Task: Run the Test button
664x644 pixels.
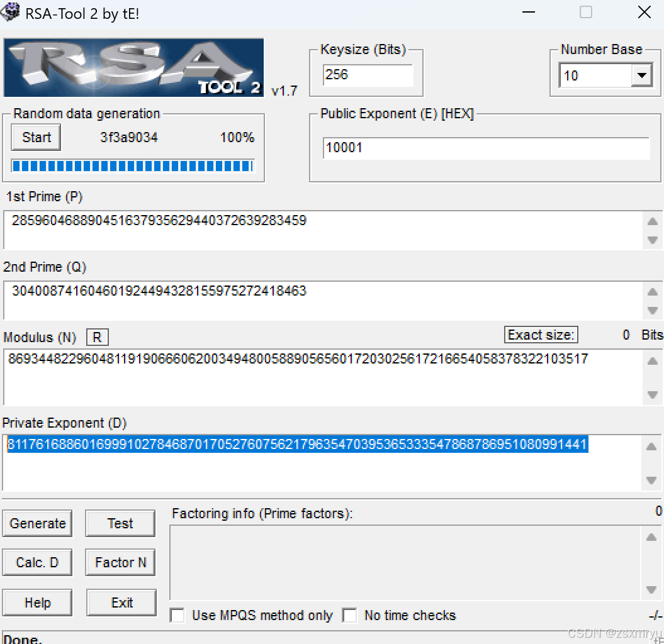Action: tap(120, 523)
